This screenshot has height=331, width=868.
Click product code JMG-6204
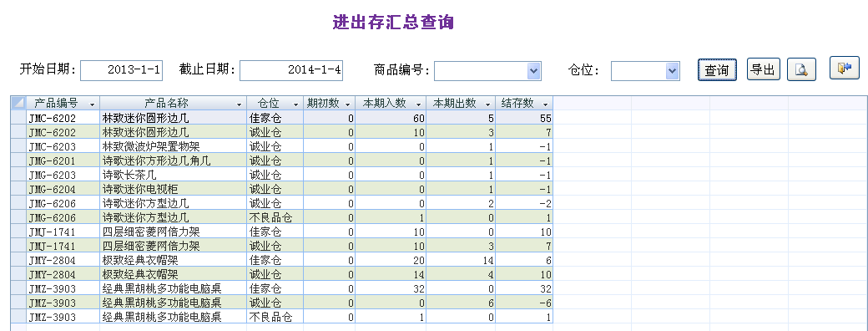[x=52, y=189]
